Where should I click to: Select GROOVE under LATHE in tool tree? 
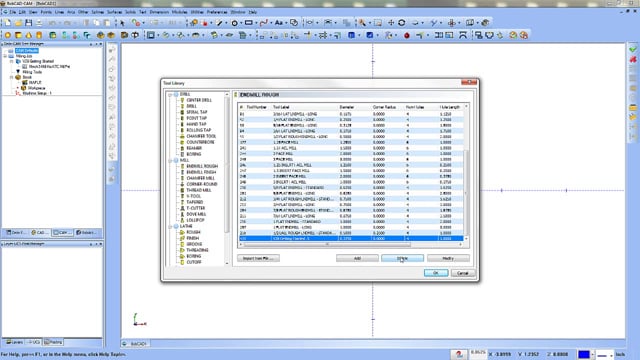coord(194,244)
